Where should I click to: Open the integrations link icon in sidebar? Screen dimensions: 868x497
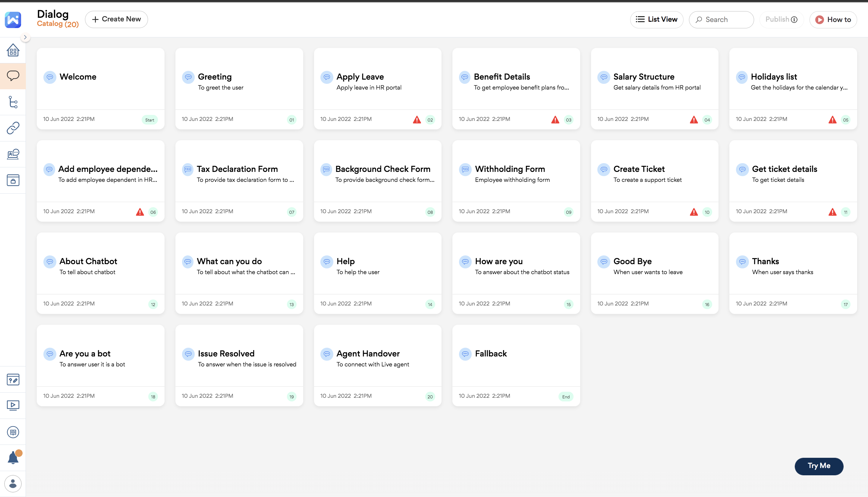[13, 128]
